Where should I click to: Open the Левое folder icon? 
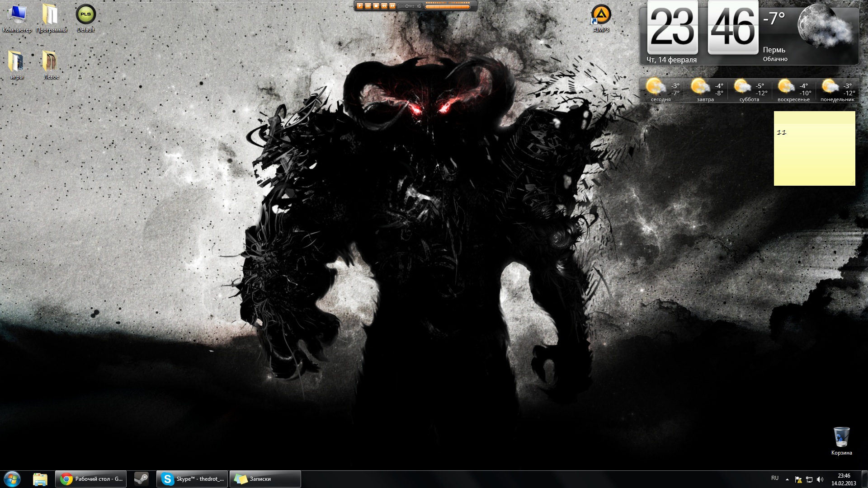[x=51, y=65]
